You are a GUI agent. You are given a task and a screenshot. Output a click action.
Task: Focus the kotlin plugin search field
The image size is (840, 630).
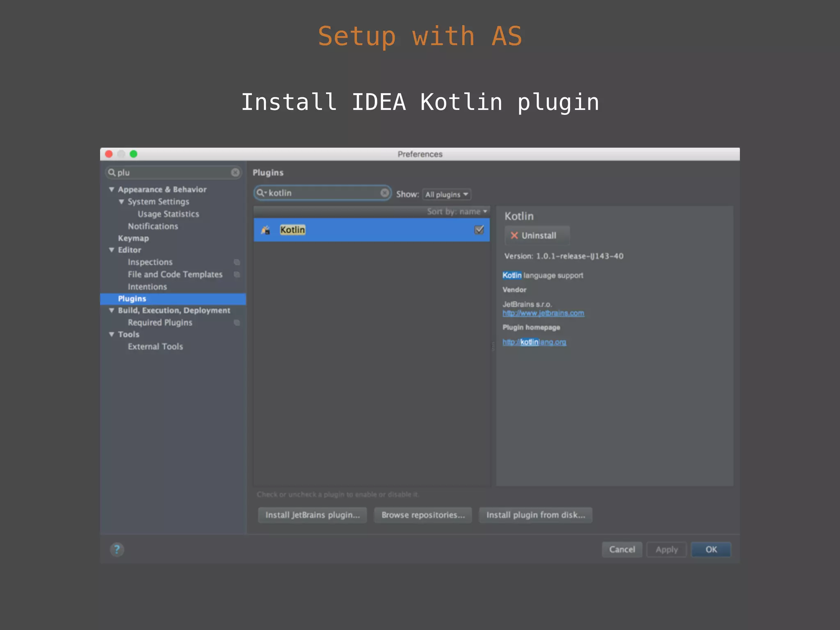[x=322, y=193]
